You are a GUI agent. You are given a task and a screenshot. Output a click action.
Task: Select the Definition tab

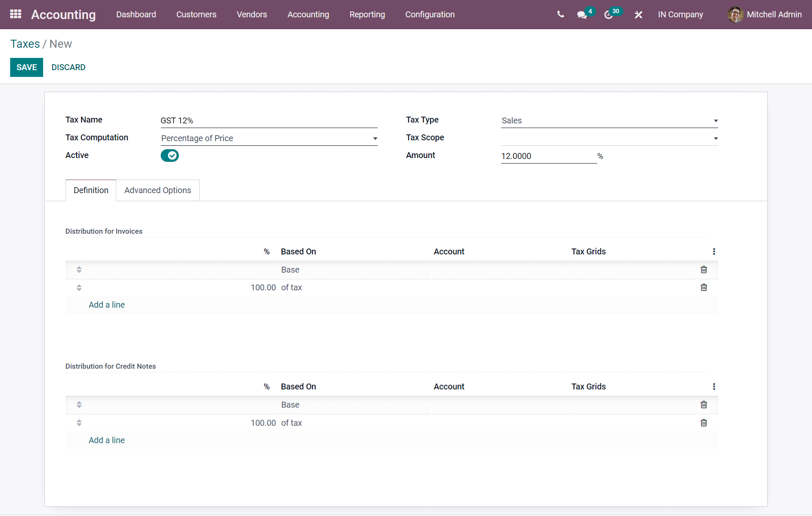(91, 190)
